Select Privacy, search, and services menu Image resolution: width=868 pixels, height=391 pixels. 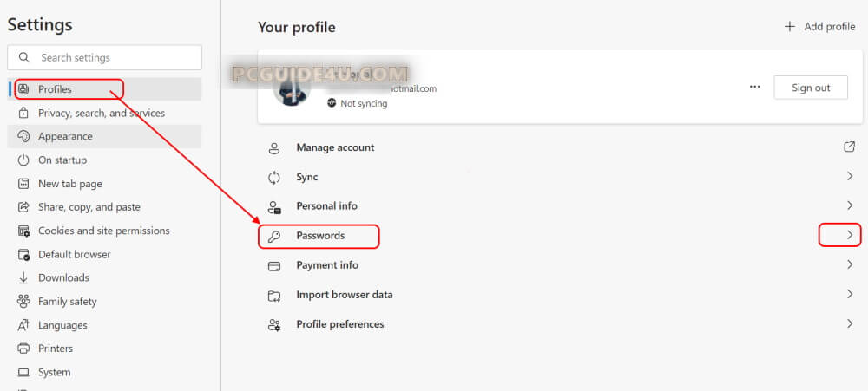pos(101,114)
